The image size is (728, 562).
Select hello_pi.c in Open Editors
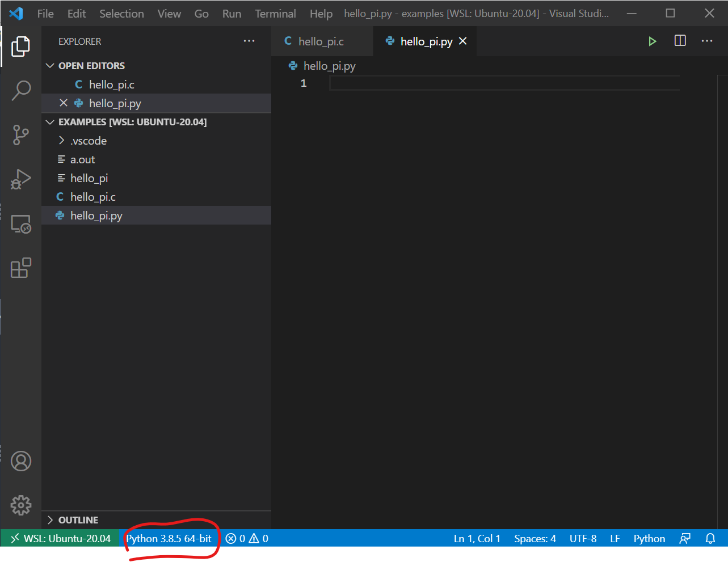[156, 84]
